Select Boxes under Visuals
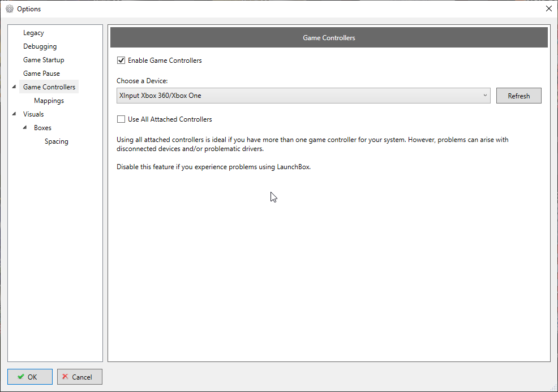 [42, 128]
